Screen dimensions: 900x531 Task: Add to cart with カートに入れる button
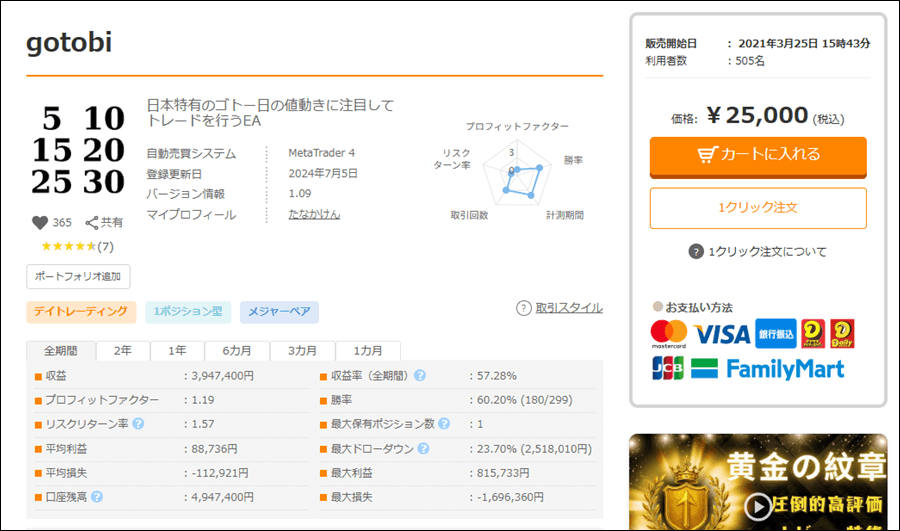tap(758, 156)
